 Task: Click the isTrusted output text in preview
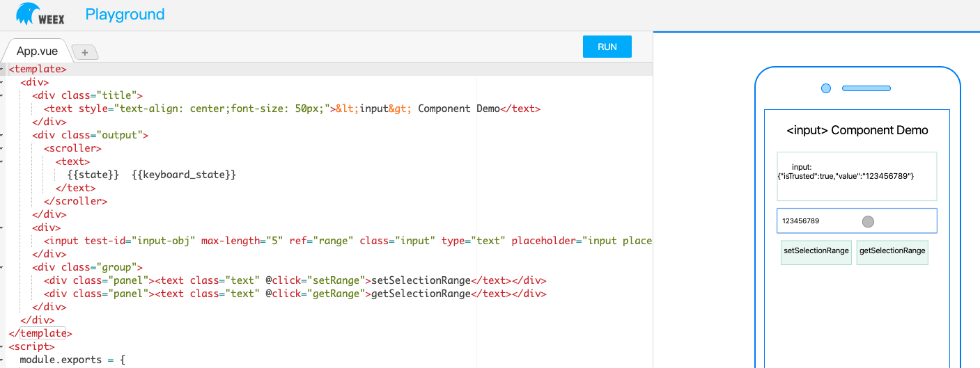click(846, 172)
